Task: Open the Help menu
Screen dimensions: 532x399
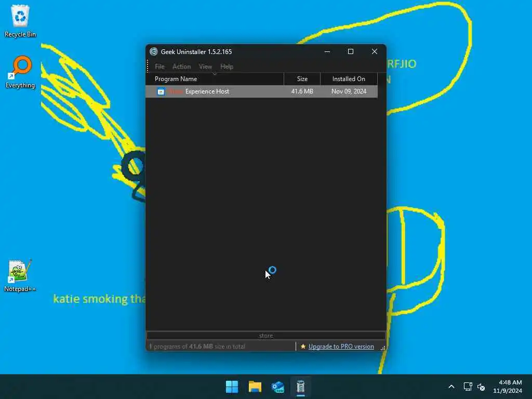Action: (227, 66)
